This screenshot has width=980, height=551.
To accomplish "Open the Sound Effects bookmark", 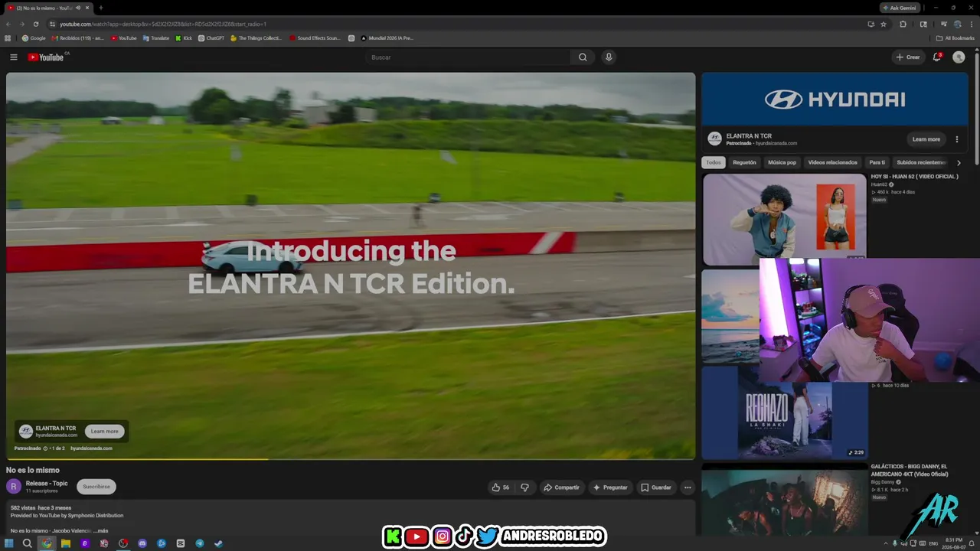I will [x=315, y=37].
